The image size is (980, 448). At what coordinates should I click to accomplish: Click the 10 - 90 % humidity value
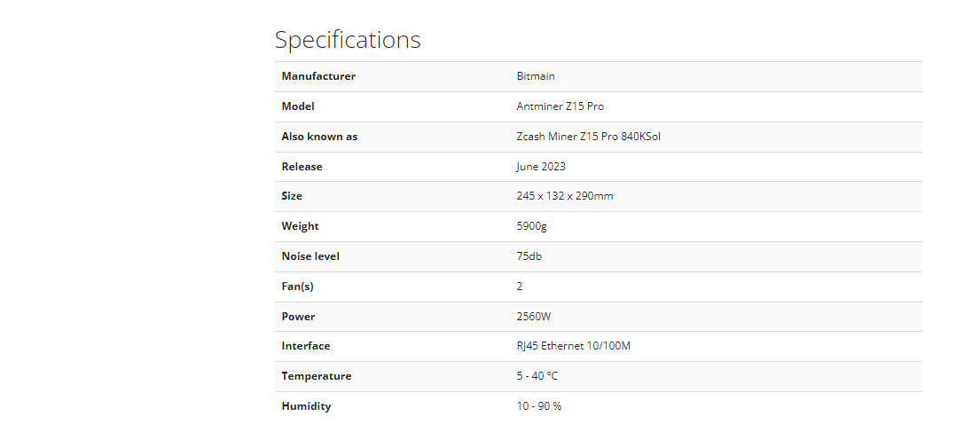tap(538, 406)
